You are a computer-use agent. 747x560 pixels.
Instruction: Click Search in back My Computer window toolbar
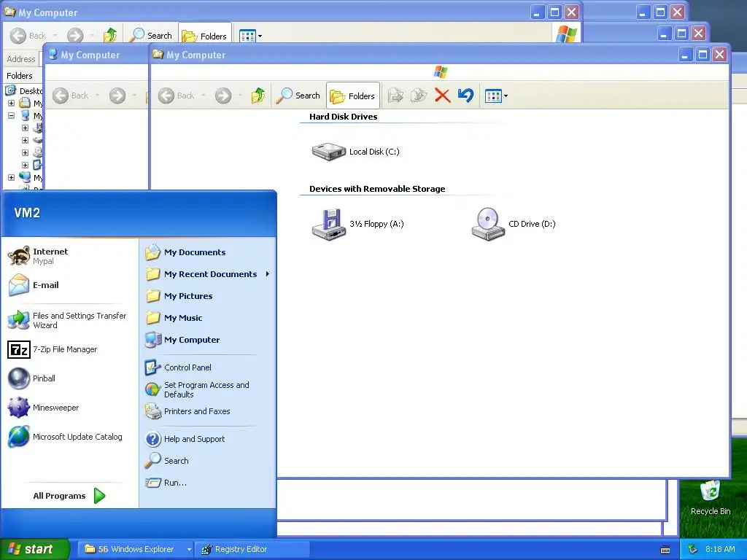(x=151, y=36)
